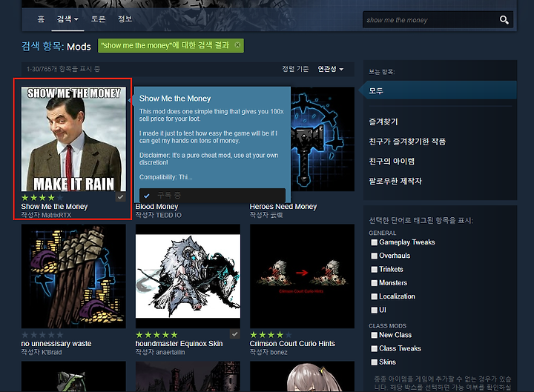Click the 1-30/765개 items count text
534x392 pixels.
pos(63,69)
